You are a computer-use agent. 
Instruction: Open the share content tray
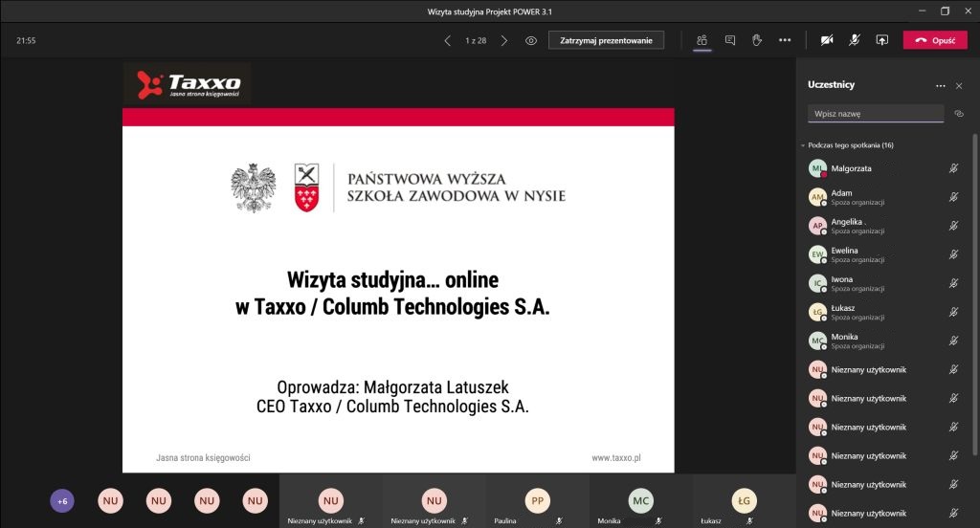click(881, 40)
